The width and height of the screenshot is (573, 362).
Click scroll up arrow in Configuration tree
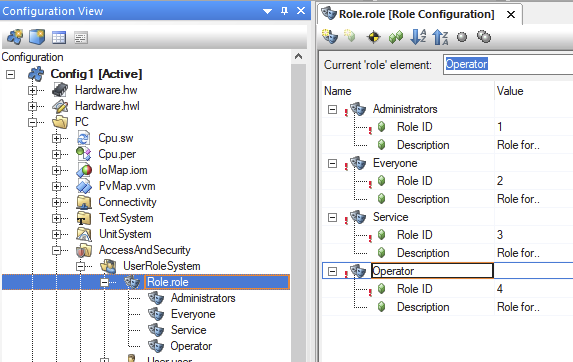click(x=299, y=57)
